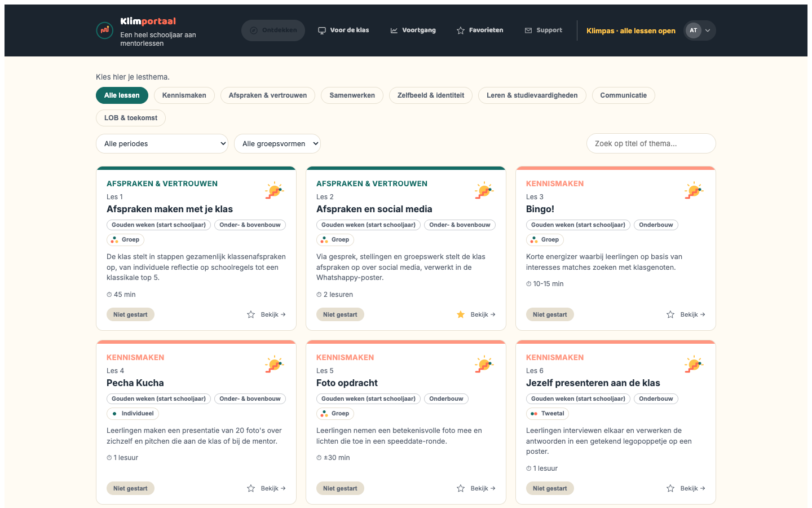
Task: Open the Alle groepsvormen dropdown
Action: pos(277,143)
